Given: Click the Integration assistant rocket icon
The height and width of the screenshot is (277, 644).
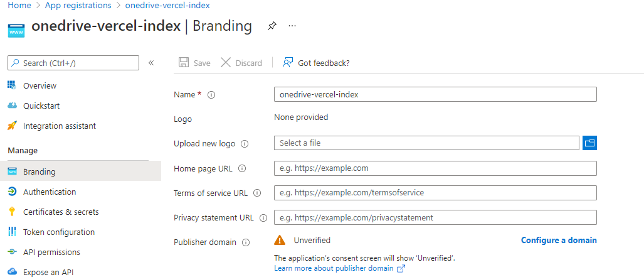Looking at the screenshot, I should click(x=12, y=126).
